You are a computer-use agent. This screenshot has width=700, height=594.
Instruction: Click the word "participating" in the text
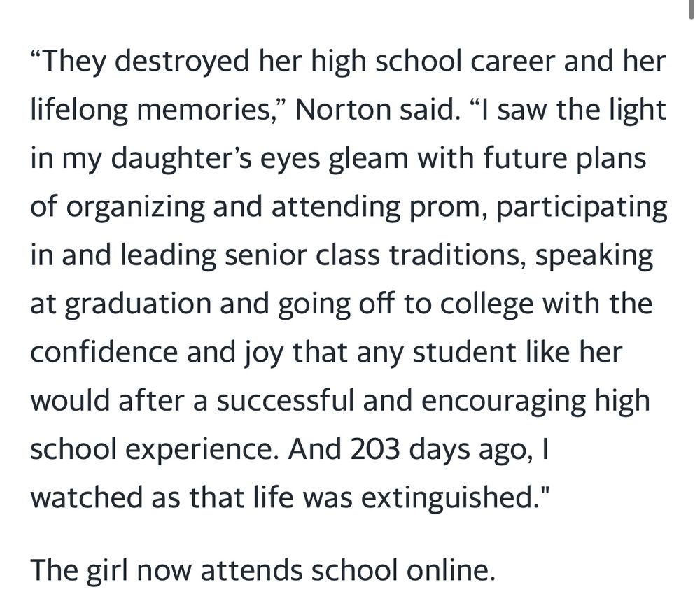(582, 207)
